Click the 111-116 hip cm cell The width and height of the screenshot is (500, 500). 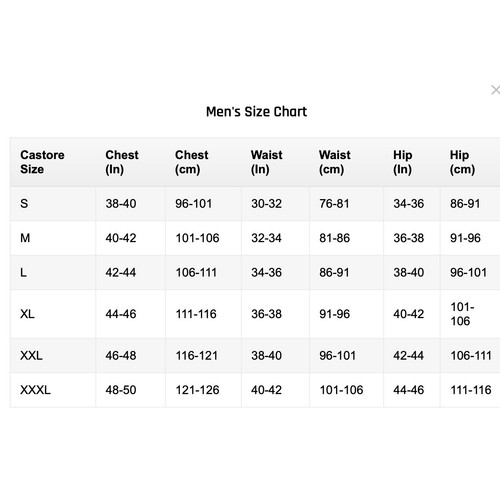tap(471, 390)
